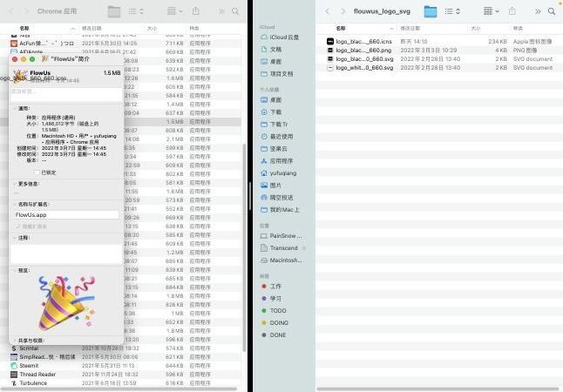Show more toolbar items in Chrome 应用 window
Screen dimensions: 563x392
click(221, 11)
